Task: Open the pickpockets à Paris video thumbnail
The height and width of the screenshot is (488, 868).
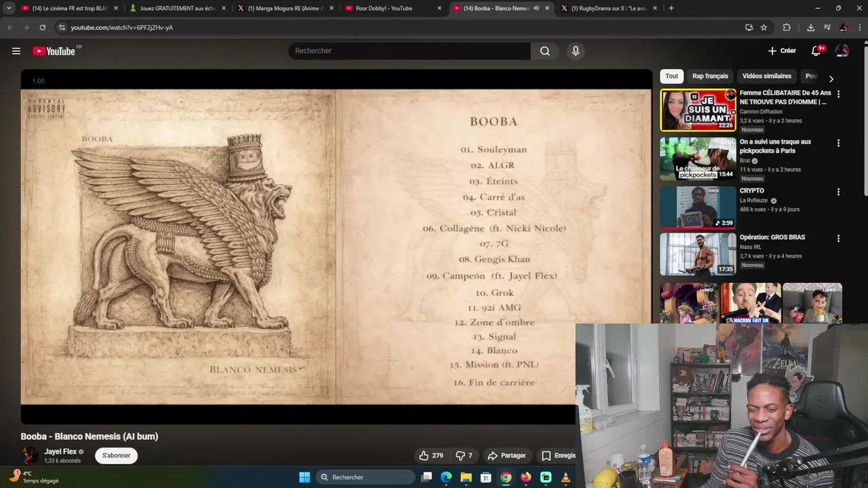Action: pos(698,159)
